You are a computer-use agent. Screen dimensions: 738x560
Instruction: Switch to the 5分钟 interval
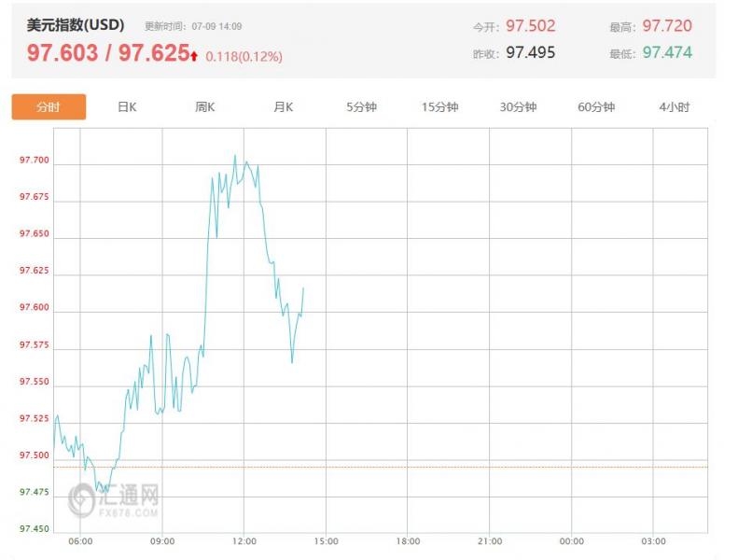pos(361,107)
